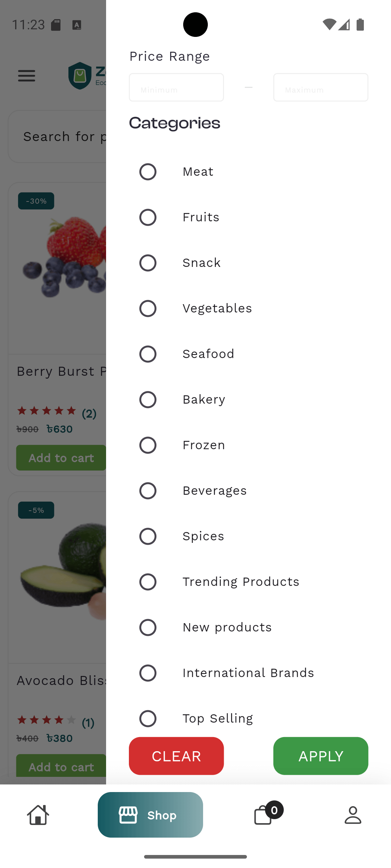
Task: Focus the Maximum price input field
Action: [320, 88]
